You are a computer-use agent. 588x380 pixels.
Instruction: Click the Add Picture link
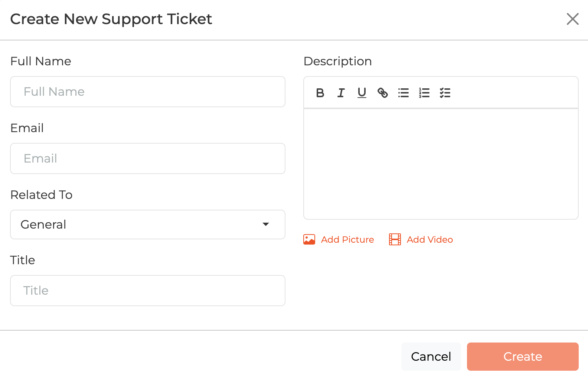347,240
